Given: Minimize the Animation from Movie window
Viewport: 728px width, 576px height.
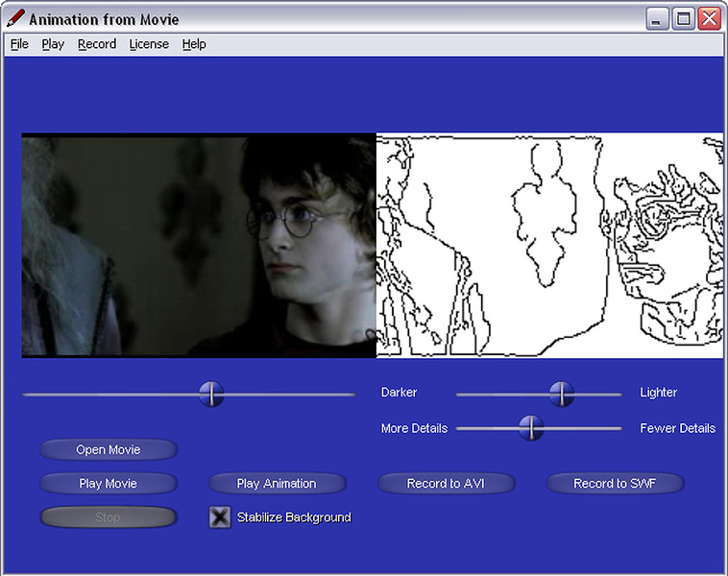Looking at the screenshot, I should click(657, 19).
